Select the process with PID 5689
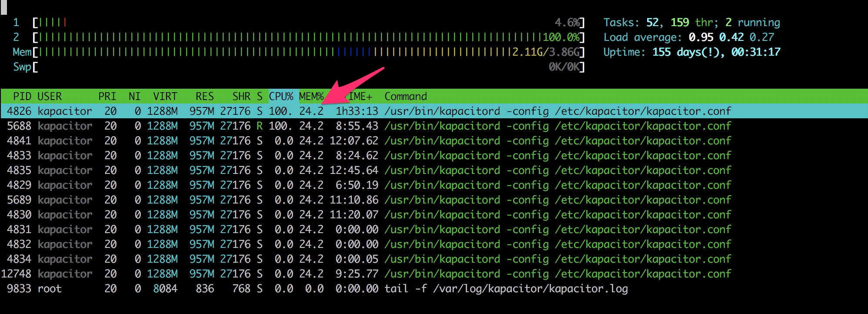 [434, 200]
